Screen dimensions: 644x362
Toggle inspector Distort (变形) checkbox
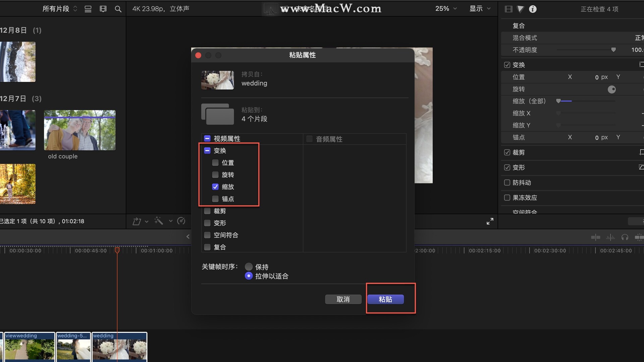(507, 167)
